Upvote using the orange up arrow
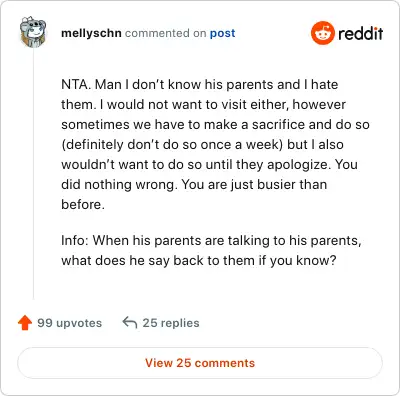400x396 pixels. pyautogui.click(x=25, y=323)
